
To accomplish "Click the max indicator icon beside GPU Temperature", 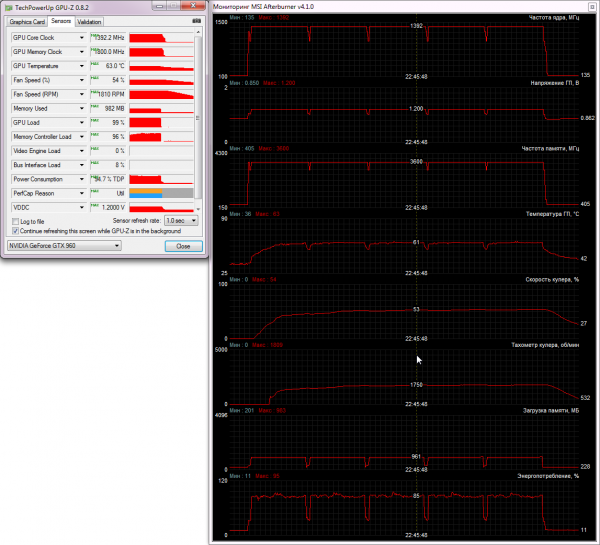I will (94, 64).
